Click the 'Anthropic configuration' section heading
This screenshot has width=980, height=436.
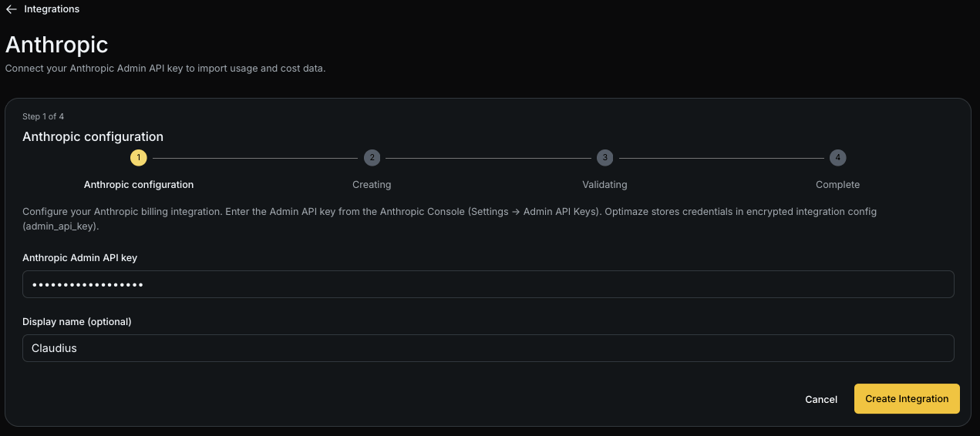click(x=93, y=136)
